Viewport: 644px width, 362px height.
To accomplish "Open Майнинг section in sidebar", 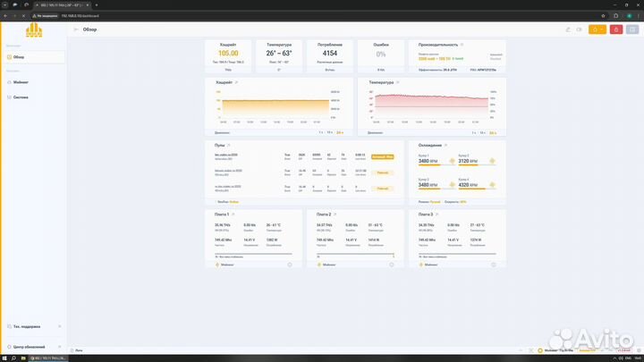I will [x=21, y=80].
